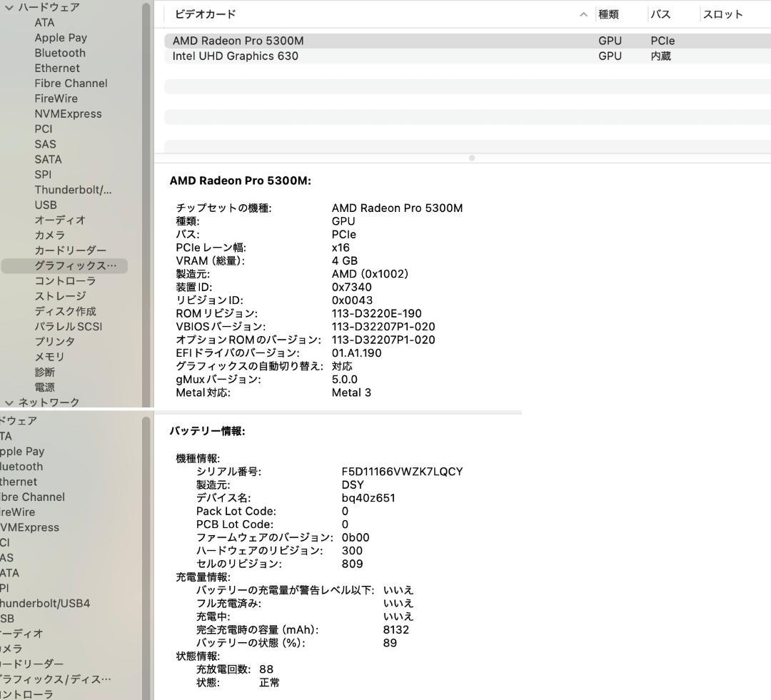Image resolution: width=771 pixels, height=700 pixels.
Task: Click manufacturer value DSY
Action: pyautogui.click(x=353, y=485)
